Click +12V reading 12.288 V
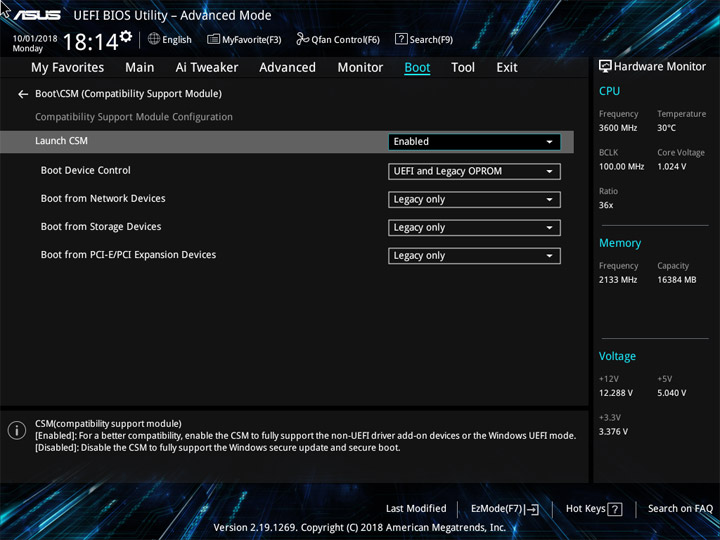This screenshot has width=720, height=540. coord(616,393)
